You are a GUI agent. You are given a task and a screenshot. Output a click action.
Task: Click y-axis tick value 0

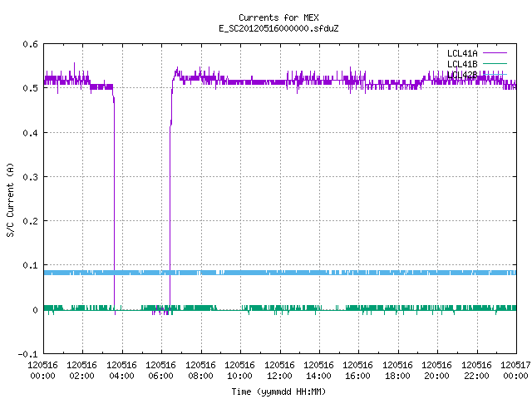(35, 310)
